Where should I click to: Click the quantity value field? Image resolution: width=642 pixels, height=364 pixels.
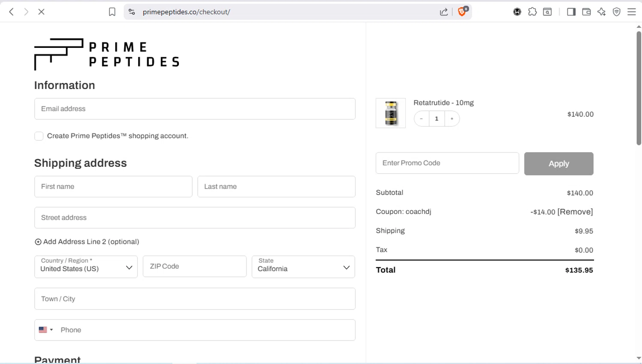(437, 118)
